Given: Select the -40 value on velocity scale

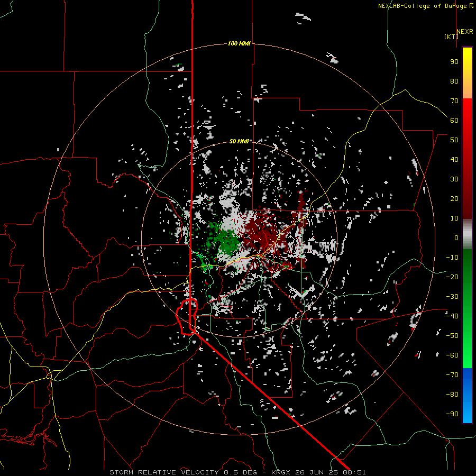Looking at the screenshot, I should 452,316.
